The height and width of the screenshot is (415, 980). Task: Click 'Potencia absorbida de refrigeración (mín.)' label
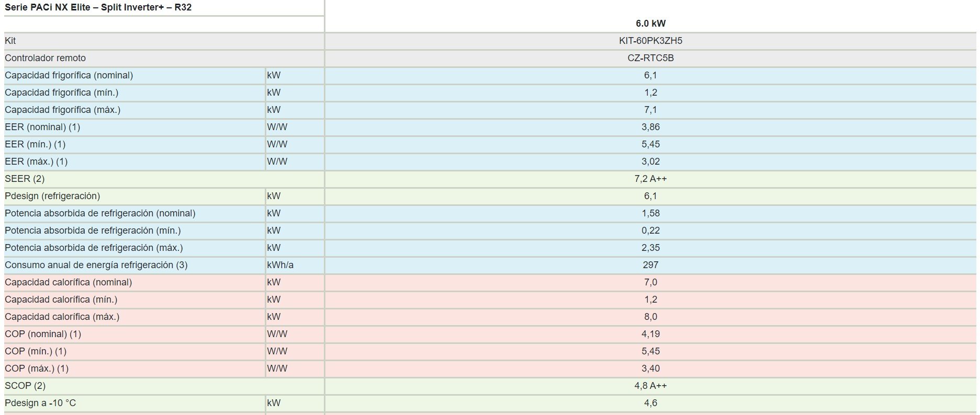(x=93, y=230)
